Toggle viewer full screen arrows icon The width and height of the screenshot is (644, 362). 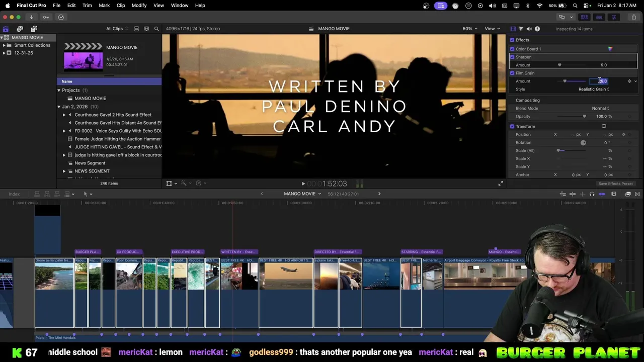click(501, 184)
